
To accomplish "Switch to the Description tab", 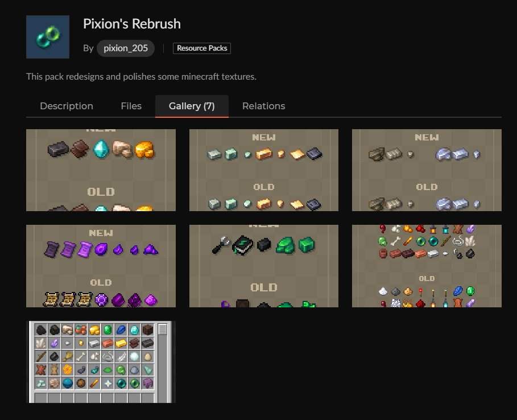I will pyautogui.click(x=67, y=106).
